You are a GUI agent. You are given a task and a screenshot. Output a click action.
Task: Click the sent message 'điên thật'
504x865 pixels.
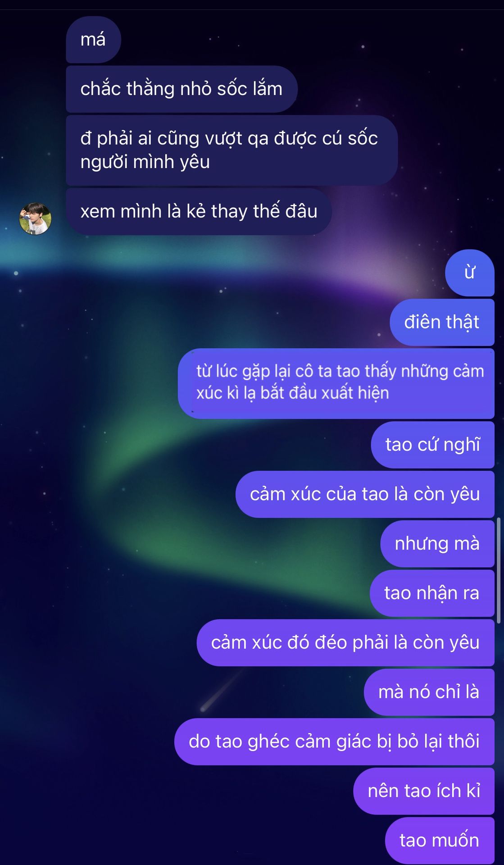tap(442, 322)
